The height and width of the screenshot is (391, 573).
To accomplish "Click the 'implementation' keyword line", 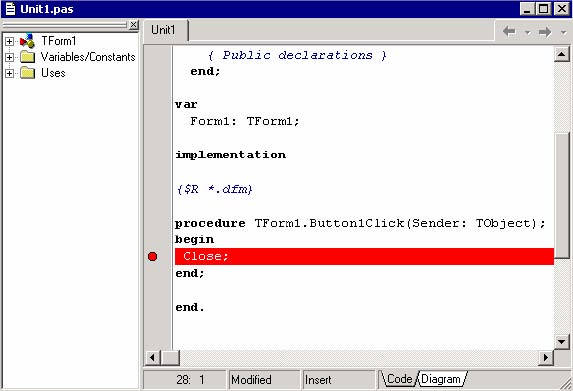I will 231,155.
